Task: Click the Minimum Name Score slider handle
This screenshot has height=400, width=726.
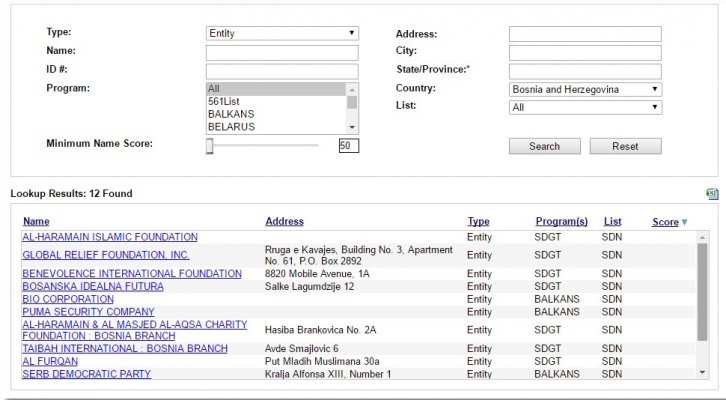Action: pyautogui.click(x=209, y=146)
